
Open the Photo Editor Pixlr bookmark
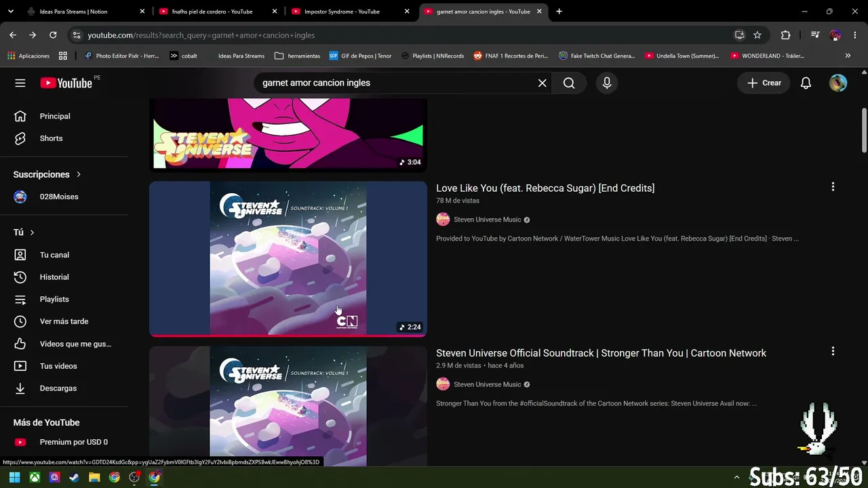122,56
